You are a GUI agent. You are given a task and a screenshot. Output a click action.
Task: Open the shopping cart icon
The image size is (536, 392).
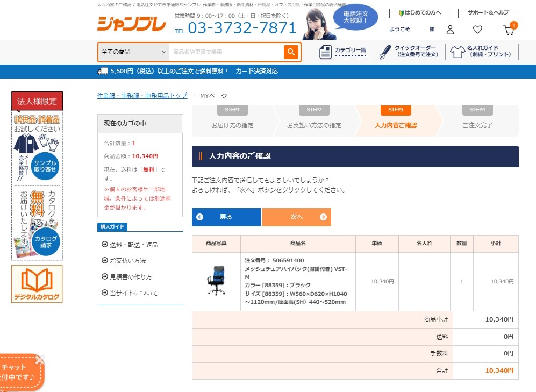point(508,30)
